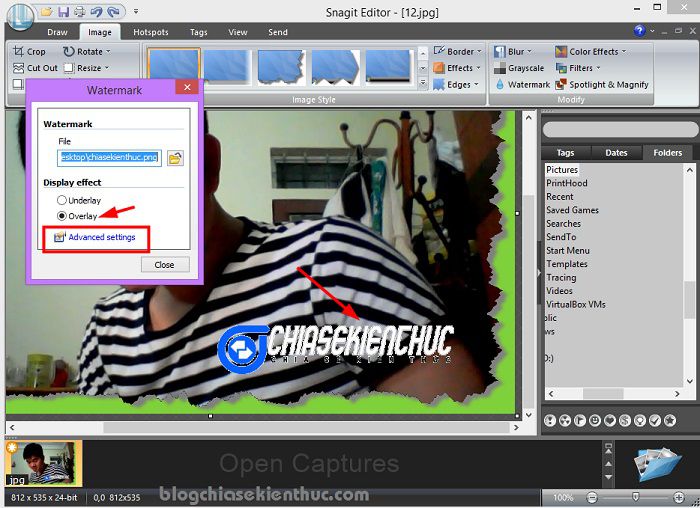Apply the heart flag
Viewport: 700px width, 508px height.
tap(610, 421)
